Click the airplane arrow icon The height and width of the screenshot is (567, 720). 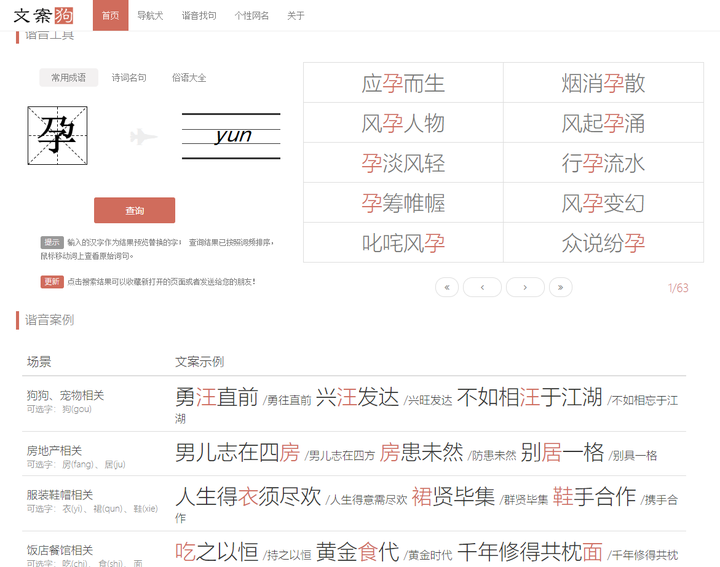click(x=143, y=137)
